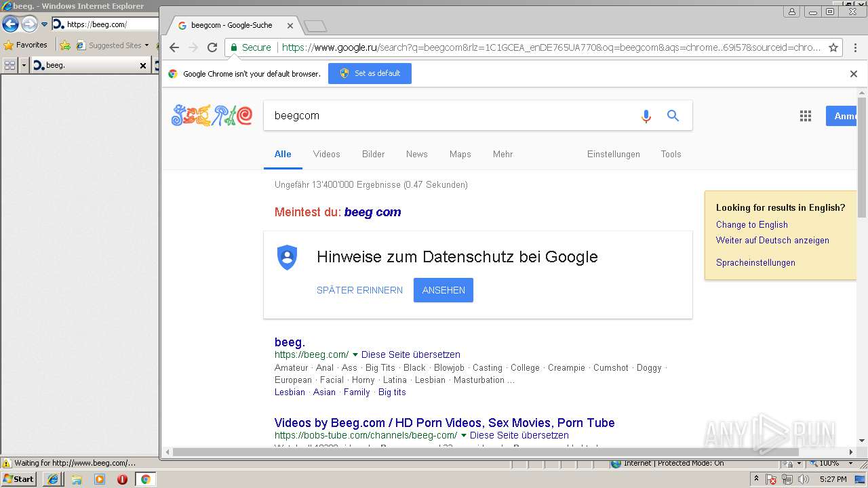Bookmark this page with the star icon
The height and width of the screenshot is (488, 868).
pos(833,47)
